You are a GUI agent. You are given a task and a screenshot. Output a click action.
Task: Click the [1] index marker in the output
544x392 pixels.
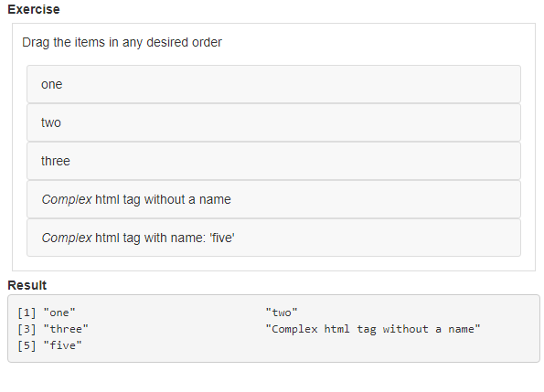coord(27,313)
